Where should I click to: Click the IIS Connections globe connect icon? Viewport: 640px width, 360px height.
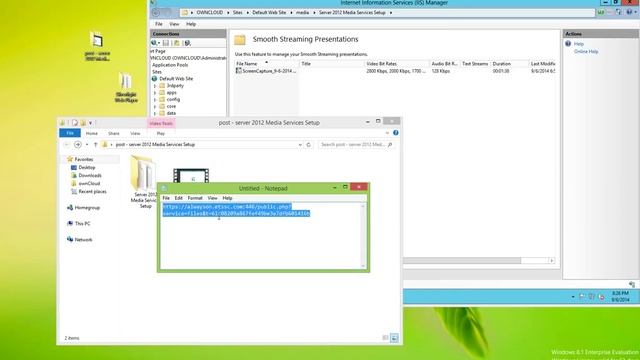154,43
